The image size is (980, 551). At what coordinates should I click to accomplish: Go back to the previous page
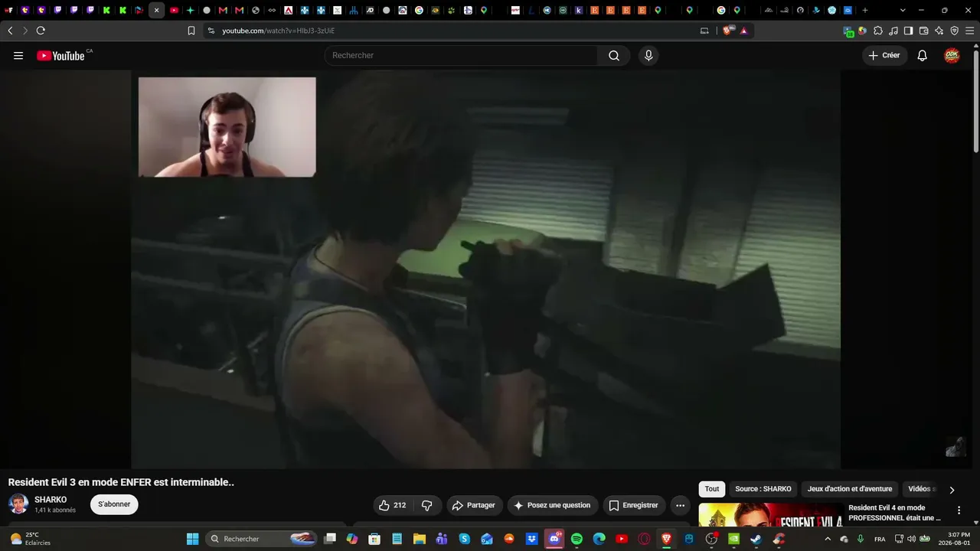tap(10, 31)
